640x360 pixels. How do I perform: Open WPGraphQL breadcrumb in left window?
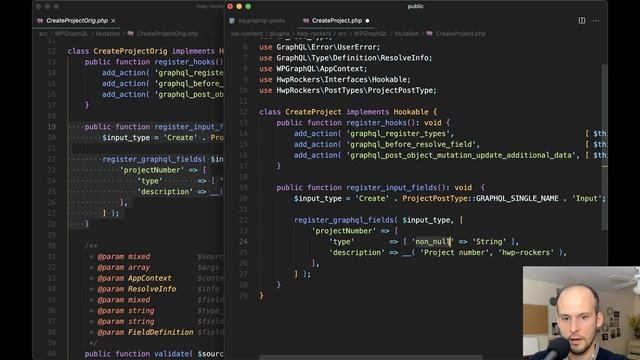[71, 33]
